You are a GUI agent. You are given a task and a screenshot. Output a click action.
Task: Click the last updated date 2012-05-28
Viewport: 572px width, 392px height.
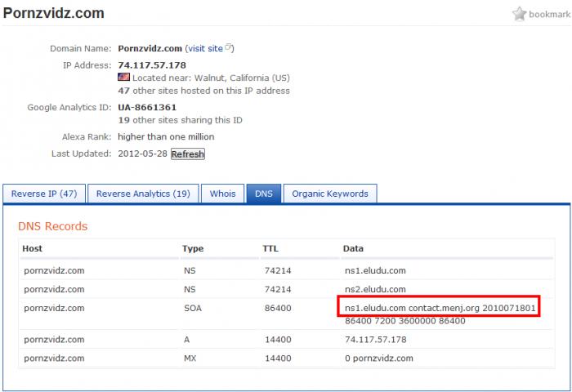point(142,154)
